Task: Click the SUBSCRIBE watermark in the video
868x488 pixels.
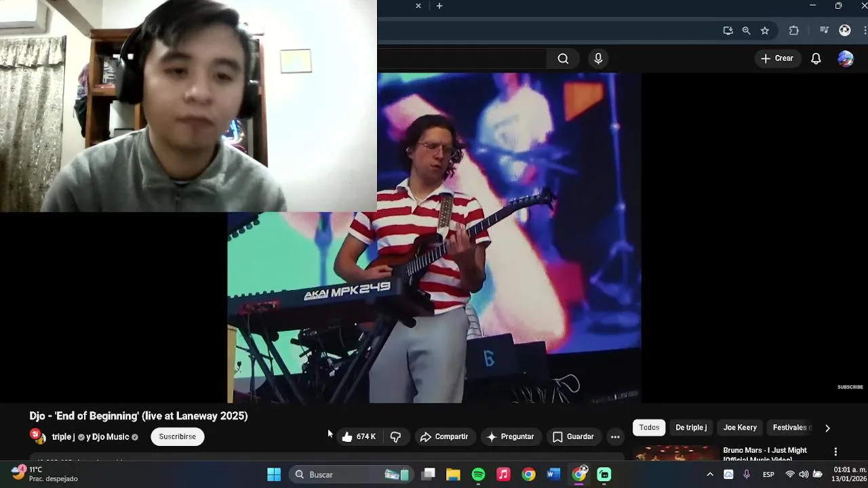Action: coord(850,387)
